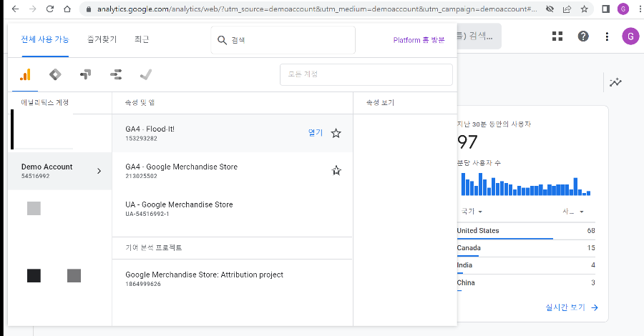This screenshot has height=336, width=644.
Task: Click the browser address bar URL
Action: tap(317, 9)
